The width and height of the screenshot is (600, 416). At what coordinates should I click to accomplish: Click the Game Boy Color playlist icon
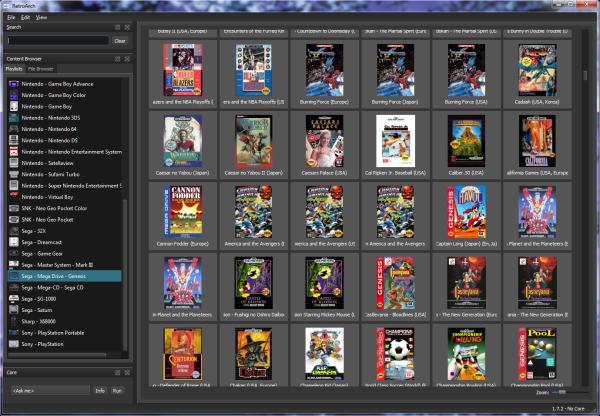pos(14,95)
